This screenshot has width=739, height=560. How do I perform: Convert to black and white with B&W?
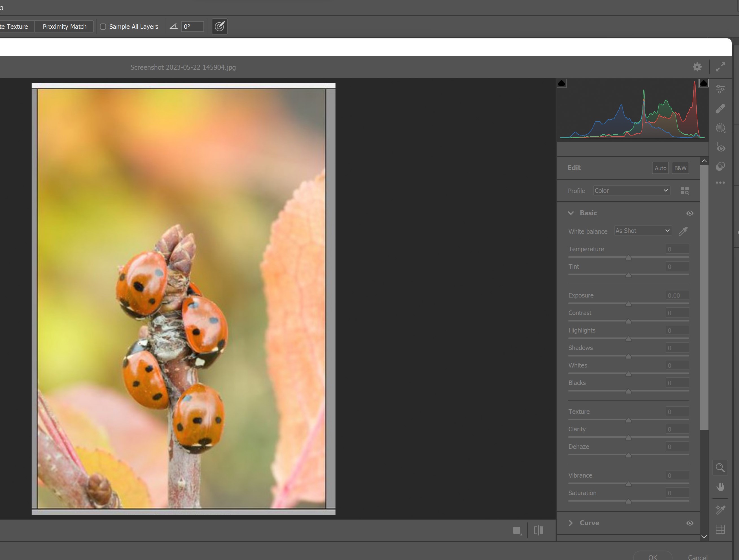pos(680,168)
